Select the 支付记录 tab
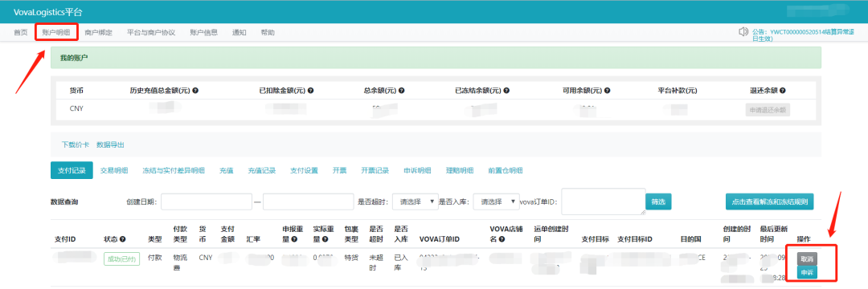The width and height of the screenshot is (868, 289). (x=72, y=170)
